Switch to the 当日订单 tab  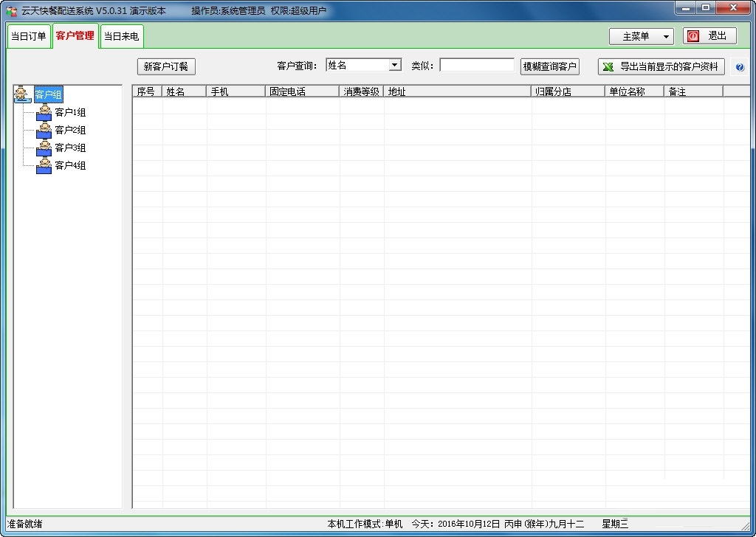(x=29, y=37)
